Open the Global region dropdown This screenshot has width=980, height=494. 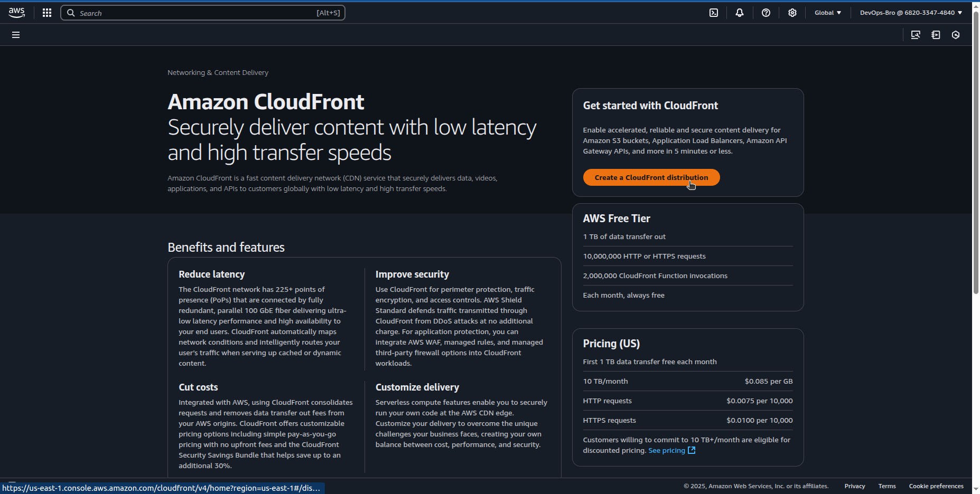point(828,13)
